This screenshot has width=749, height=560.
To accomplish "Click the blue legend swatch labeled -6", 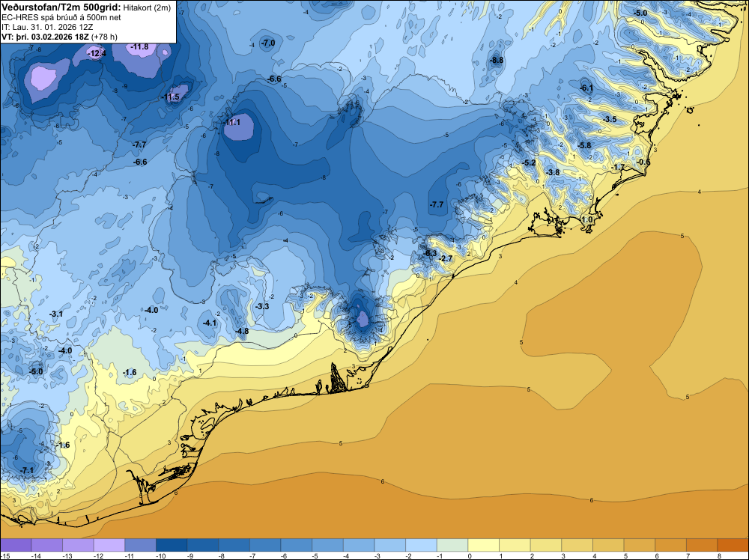I will (296, 545).
